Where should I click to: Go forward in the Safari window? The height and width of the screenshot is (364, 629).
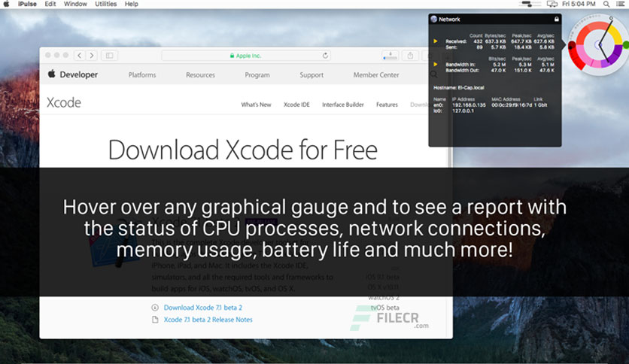tap(92, 56)
